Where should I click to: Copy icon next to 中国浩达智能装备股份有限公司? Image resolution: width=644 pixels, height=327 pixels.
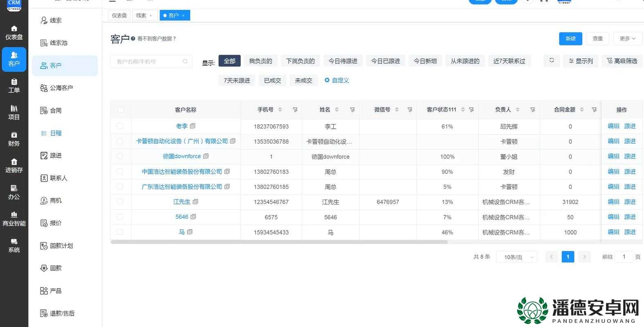point(227,171)
